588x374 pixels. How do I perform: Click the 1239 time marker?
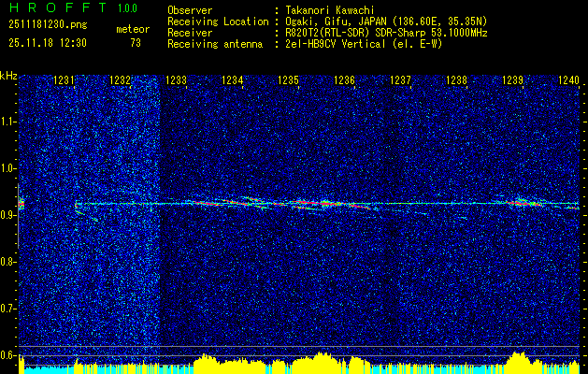(x=512, y=79)
